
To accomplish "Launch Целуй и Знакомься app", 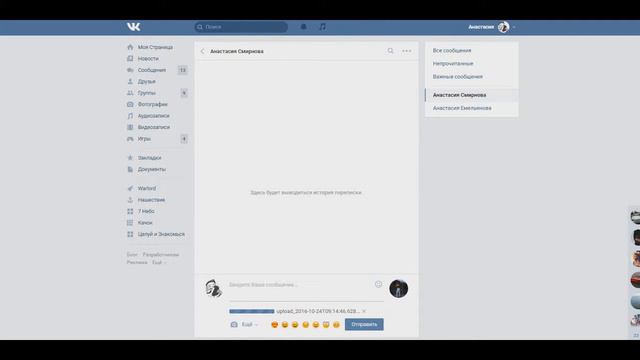I will pyautogui.click(x=161, y=234).
